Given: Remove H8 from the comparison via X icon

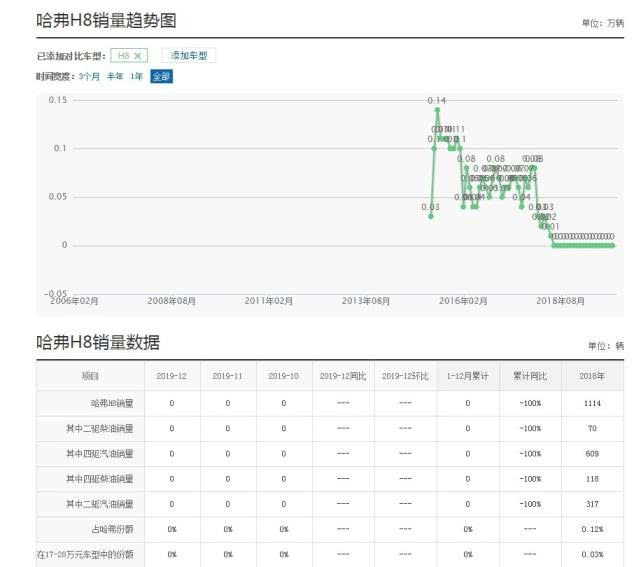Looking at the screenshot, I should point(138,56).
